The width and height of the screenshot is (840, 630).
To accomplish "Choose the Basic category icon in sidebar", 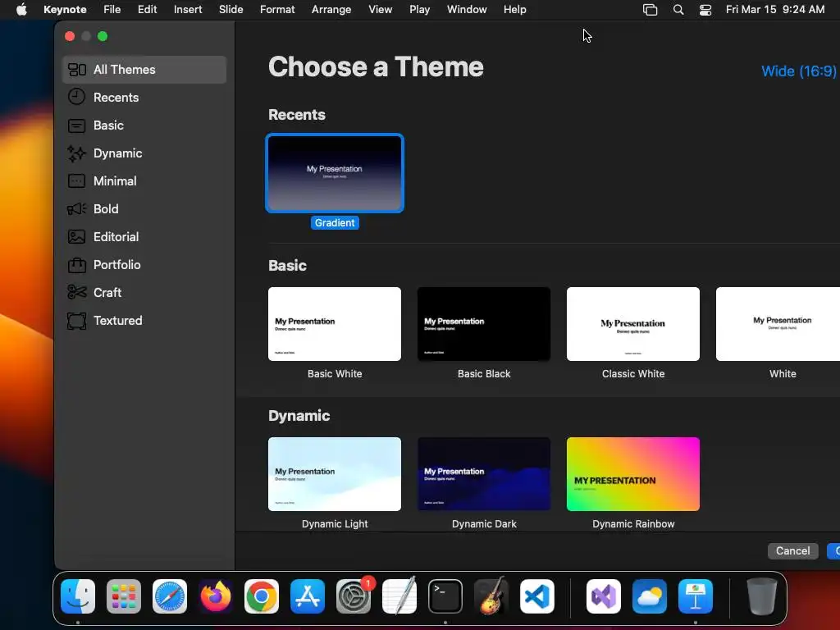I will 76,126.
